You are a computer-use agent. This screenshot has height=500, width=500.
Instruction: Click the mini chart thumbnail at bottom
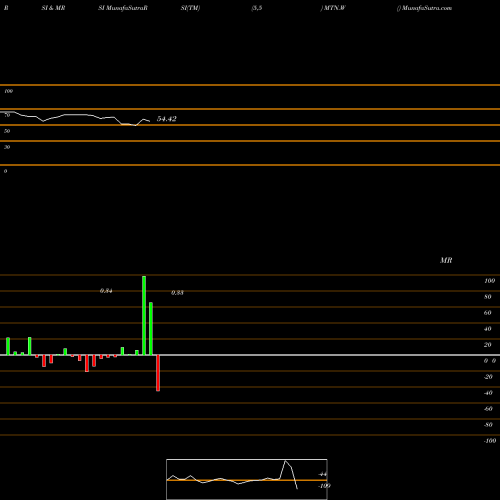tap(247, 479)
